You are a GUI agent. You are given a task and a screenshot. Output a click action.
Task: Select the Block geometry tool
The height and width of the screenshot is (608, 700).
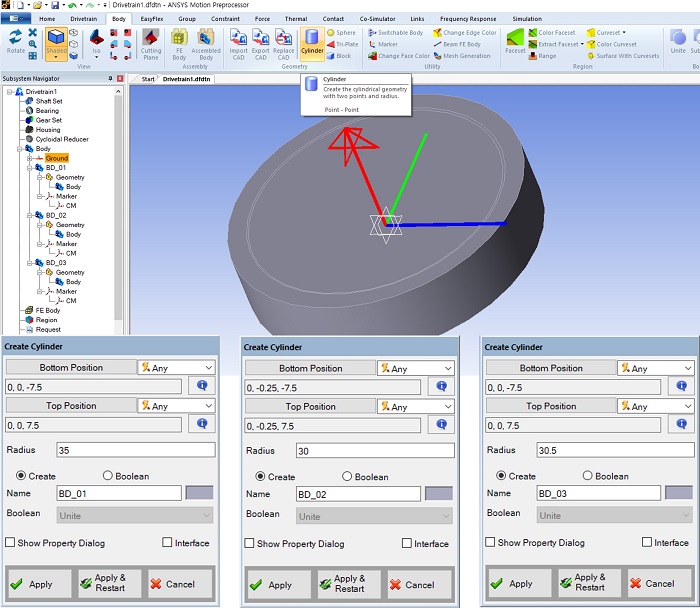(x=339, y=56)
